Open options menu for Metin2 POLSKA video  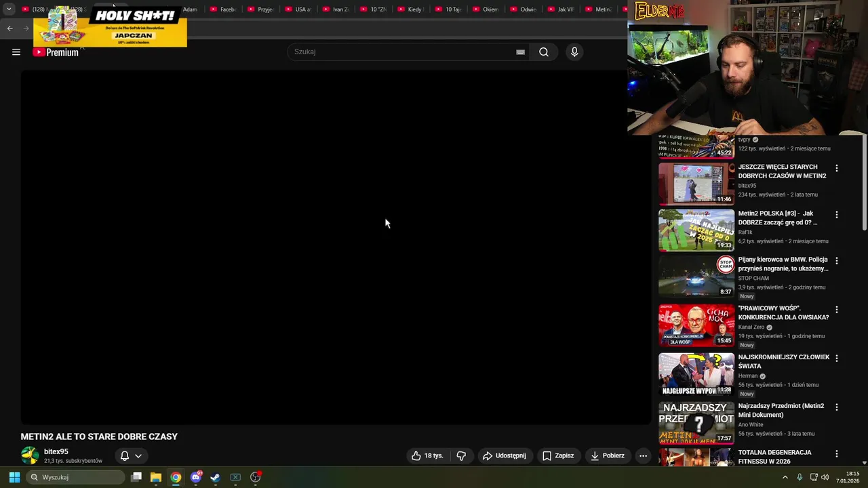(836, 215)
